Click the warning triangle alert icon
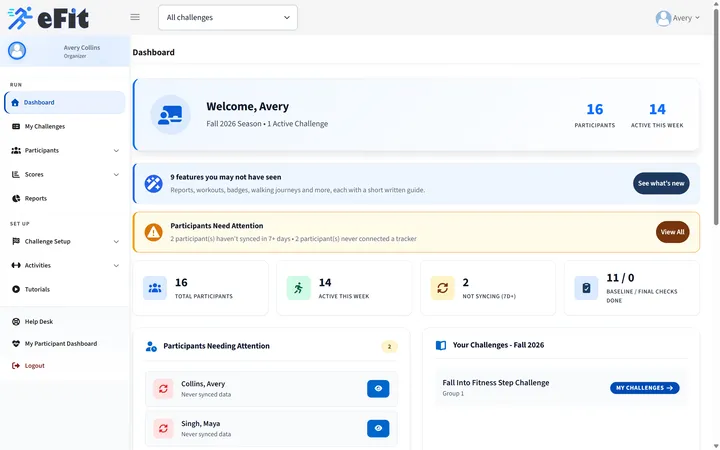This screenshot has width=720, height=450. click(153, 232)
